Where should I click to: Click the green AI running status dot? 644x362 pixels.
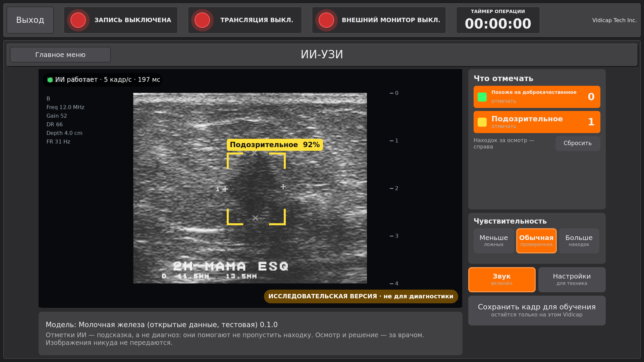[x=50, y=80]
